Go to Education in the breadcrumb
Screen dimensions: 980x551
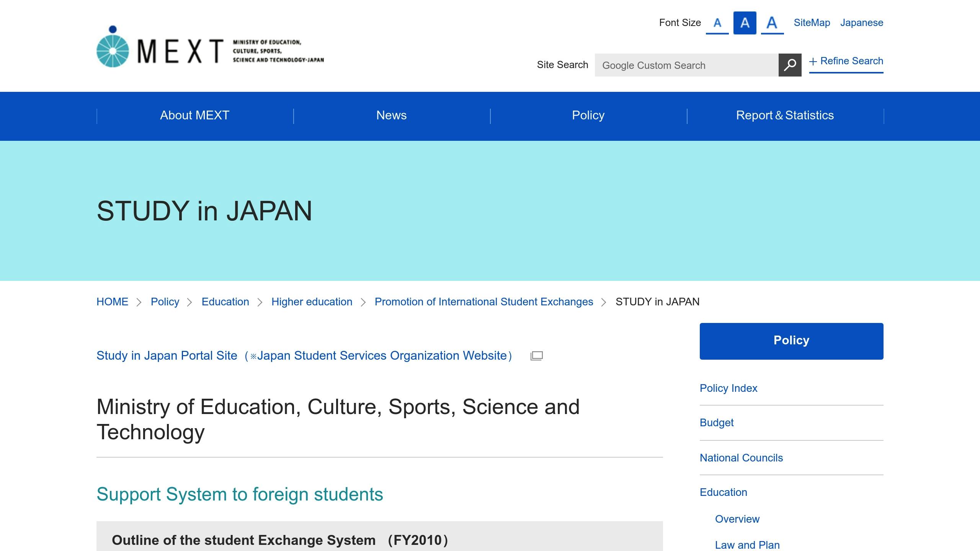coord(225,302)
